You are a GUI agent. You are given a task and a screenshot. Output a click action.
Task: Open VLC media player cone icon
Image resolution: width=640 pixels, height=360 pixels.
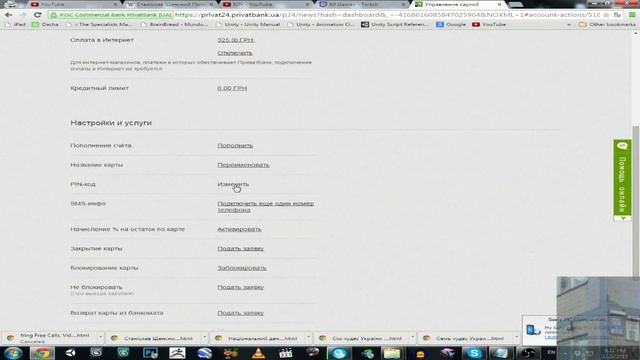point(258,353)
